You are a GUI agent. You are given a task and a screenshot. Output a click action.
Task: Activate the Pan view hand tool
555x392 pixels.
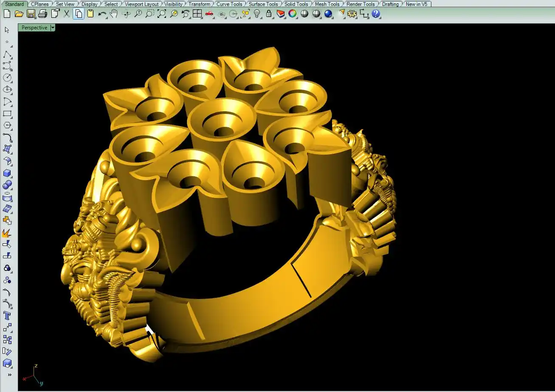click(x=114, y=14)
